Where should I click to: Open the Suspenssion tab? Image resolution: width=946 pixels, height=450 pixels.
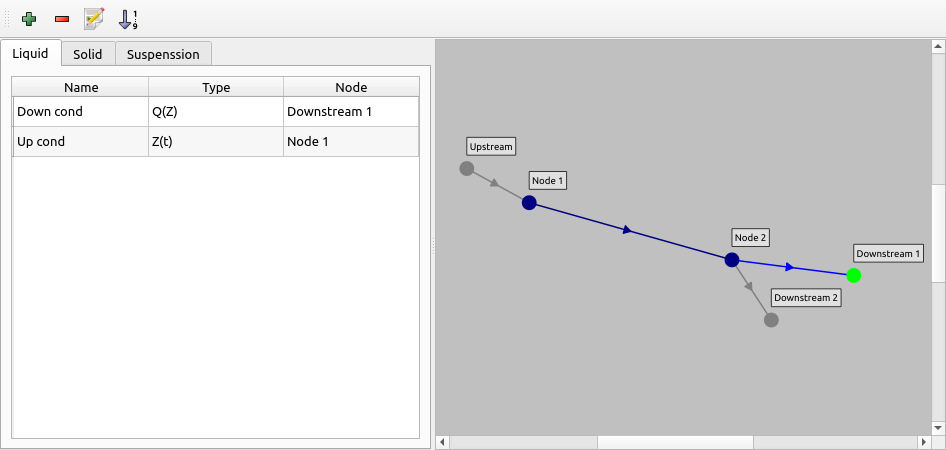tap(163, 54)
